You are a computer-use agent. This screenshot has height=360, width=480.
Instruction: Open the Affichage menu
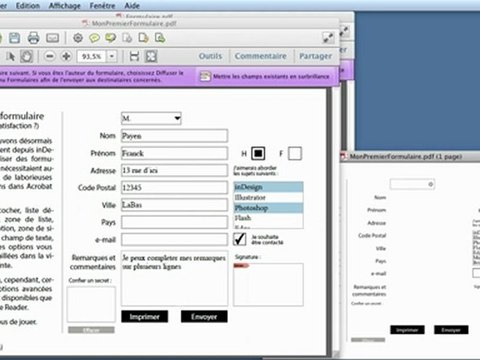[x=65, y=6]
